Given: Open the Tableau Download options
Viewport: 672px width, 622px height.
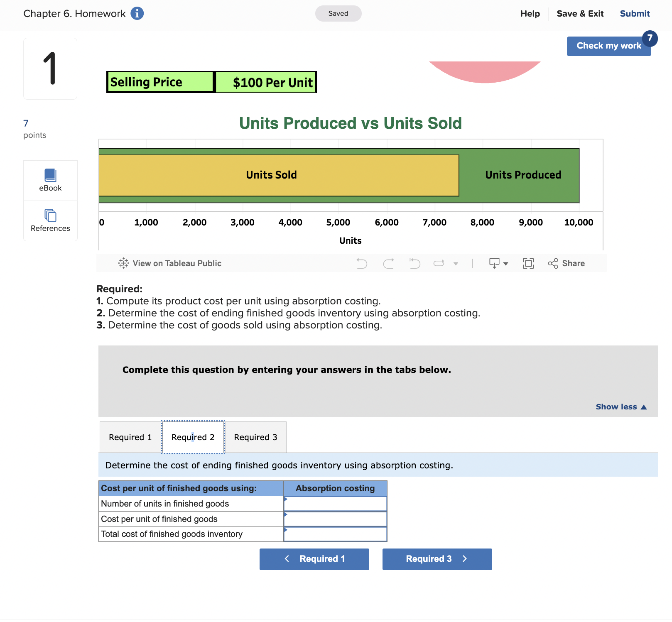Looking at the screenshot, I should 494,263.
